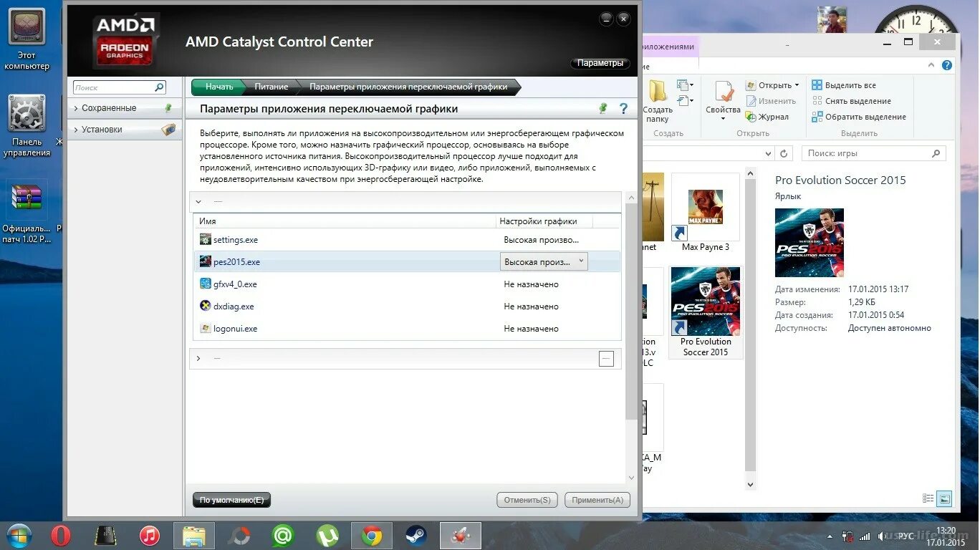Click Журнал in Explorer ribbon
The width and height of the screenshot is (980, 550).
767,117
